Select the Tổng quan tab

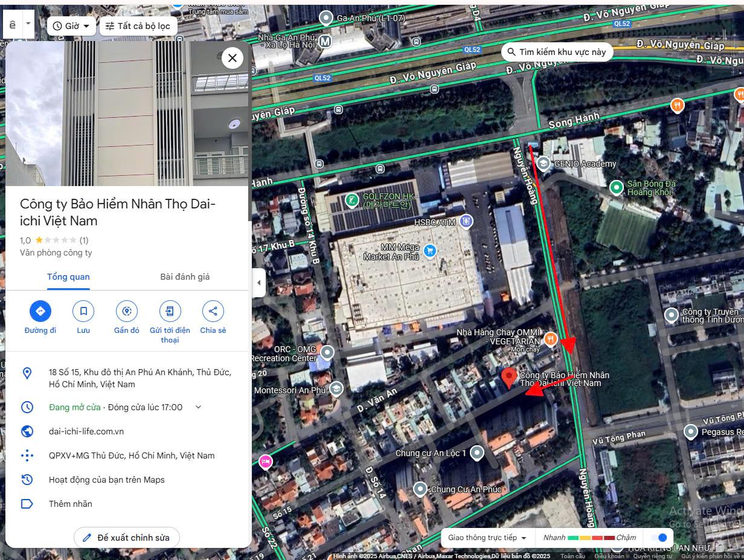click(x=69, y=277)
